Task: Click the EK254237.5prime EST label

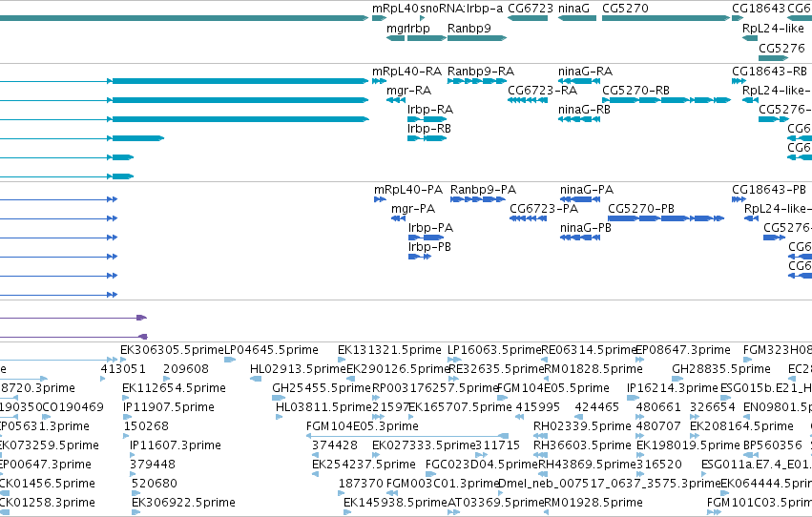Action: (364, 465)
